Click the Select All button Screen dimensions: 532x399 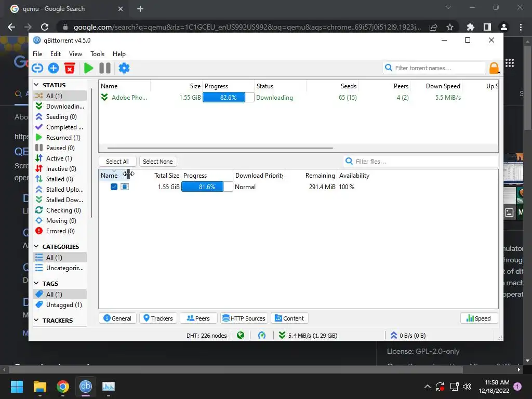coord(117,162)
